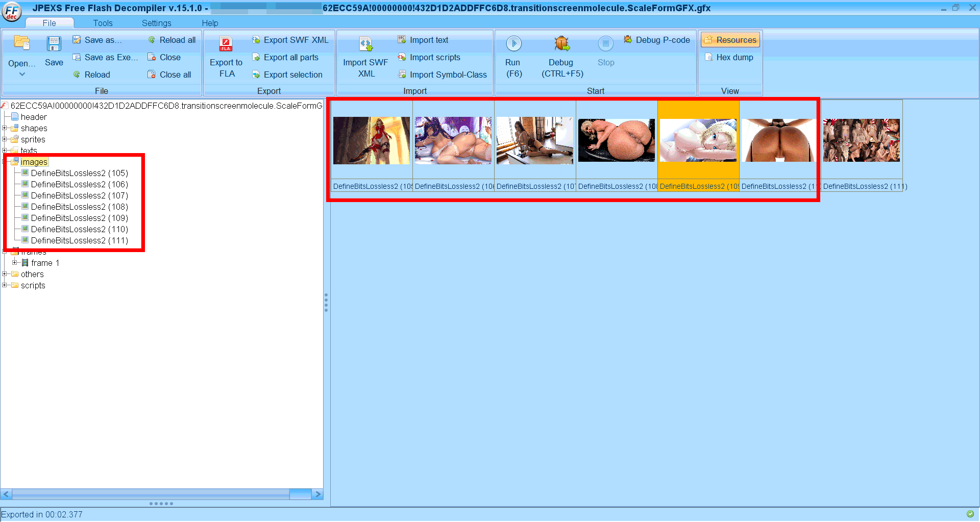Image resolution: width=980 pixels, height=522 pixels.
Task: Open the File ribbon tab
Action: click(50, 23)
